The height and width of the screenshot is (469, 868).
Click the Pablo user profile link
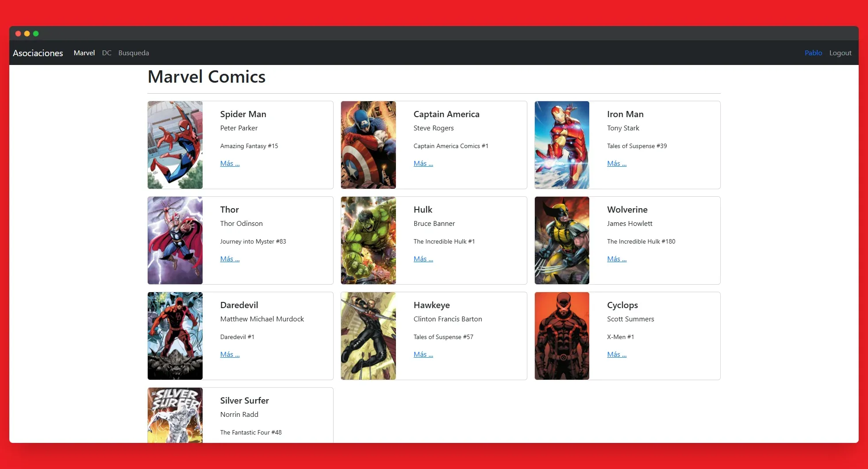coord(813,53)
